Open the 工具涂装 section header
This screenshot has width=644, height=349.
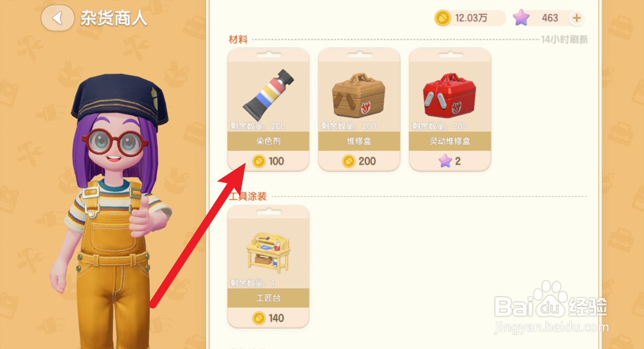(248, 196)
